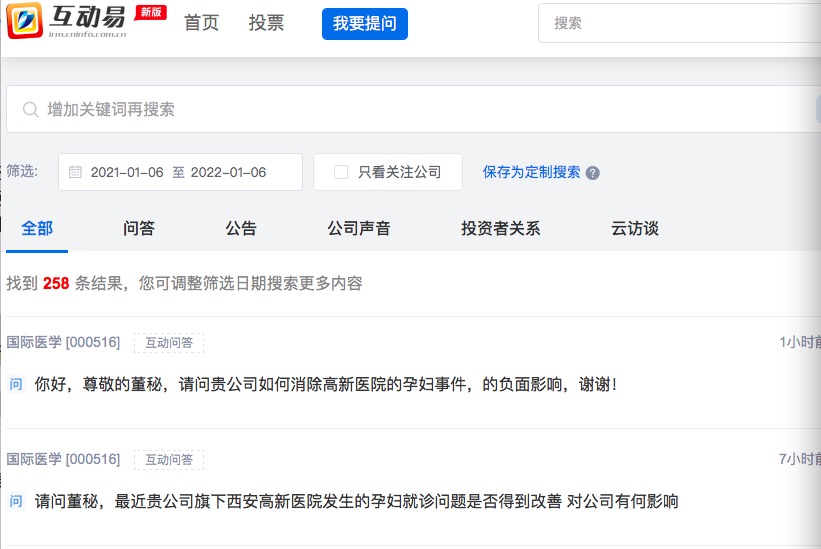Select the 公司声音 tab
The width and height of the screenshot is (821, 549).
(x=359, y=228)
